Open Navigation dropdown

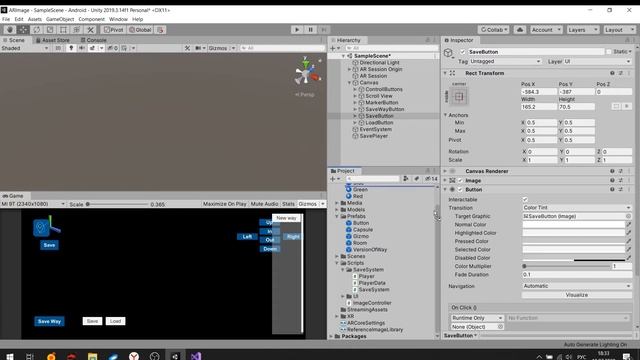tap(577, 286)
